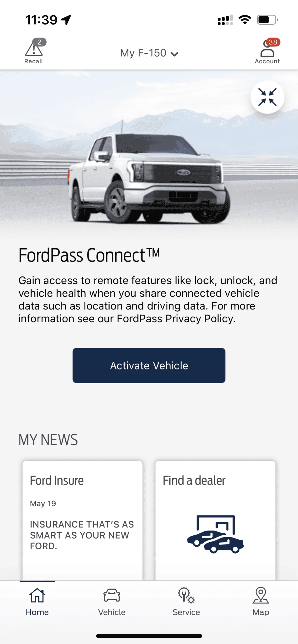The height and width of the screenshot is (644, 298).
Task: Tap the collapse arrows button on the truck image
Action: pyautogui.click(x=267, y=97)
